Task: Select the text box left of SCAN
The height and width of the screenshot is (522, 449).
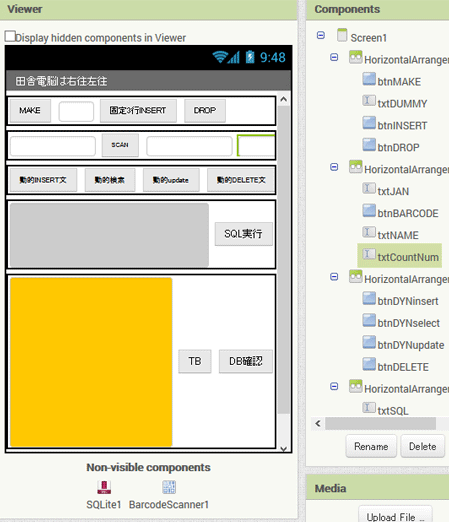Action: [x=53, y=146]
